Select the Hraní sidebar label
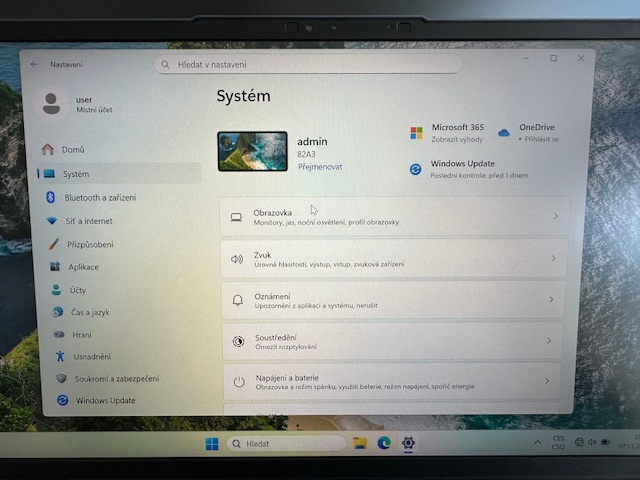 [82, 335]
